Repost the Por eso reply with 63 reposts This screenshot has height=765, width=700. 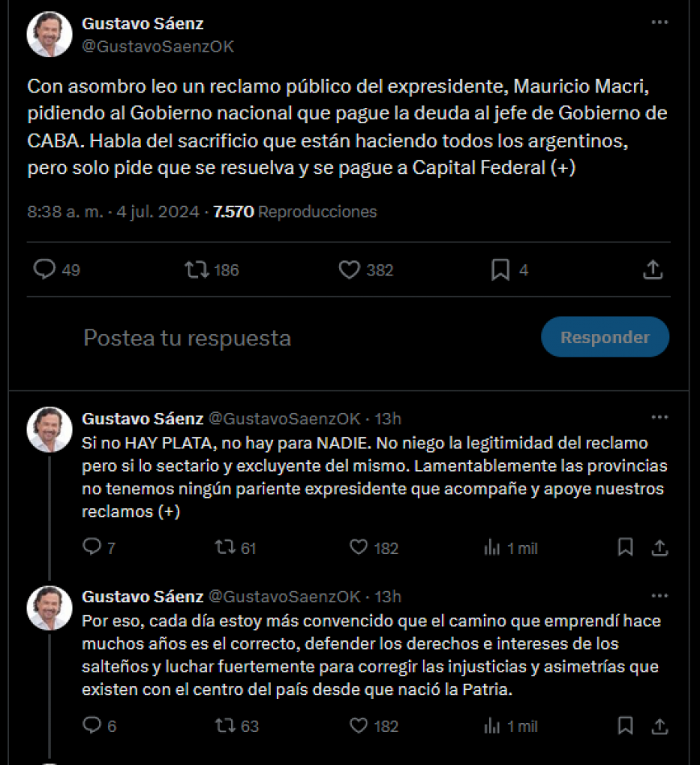226,725
